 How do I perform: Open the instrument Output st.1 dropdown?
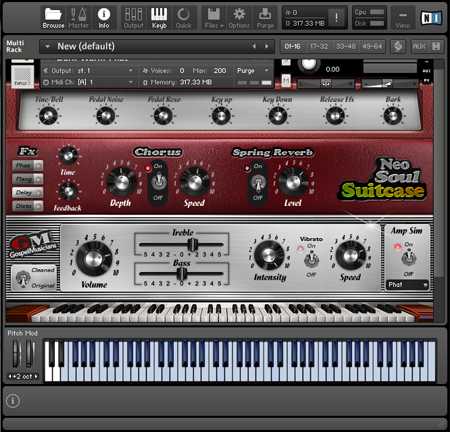tap(89, 71)
